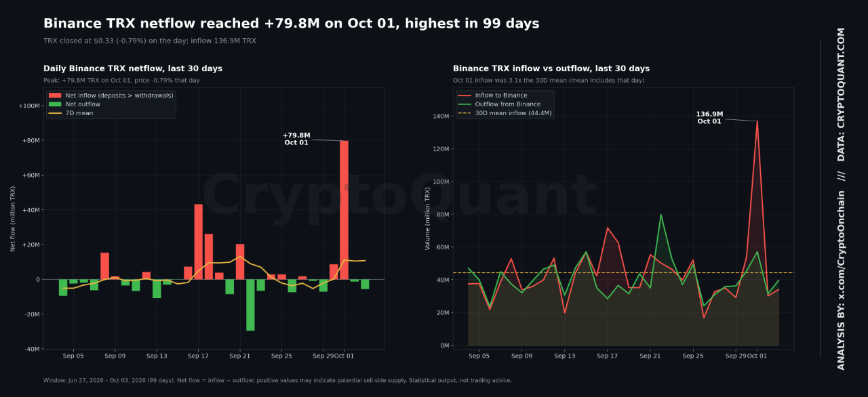Click the '20M' y-axis label on inflow chart
The height and width of the screenshot is (397, 868).
[443, 312]
